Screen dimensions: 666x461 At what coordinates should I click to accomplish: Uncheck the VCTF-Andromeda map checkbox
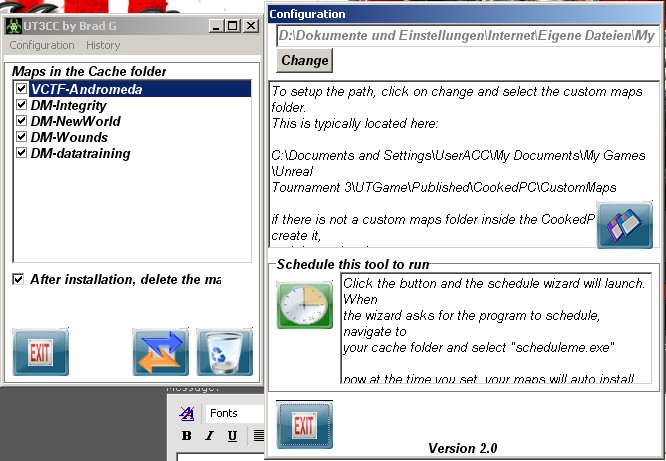click(21, 89)
